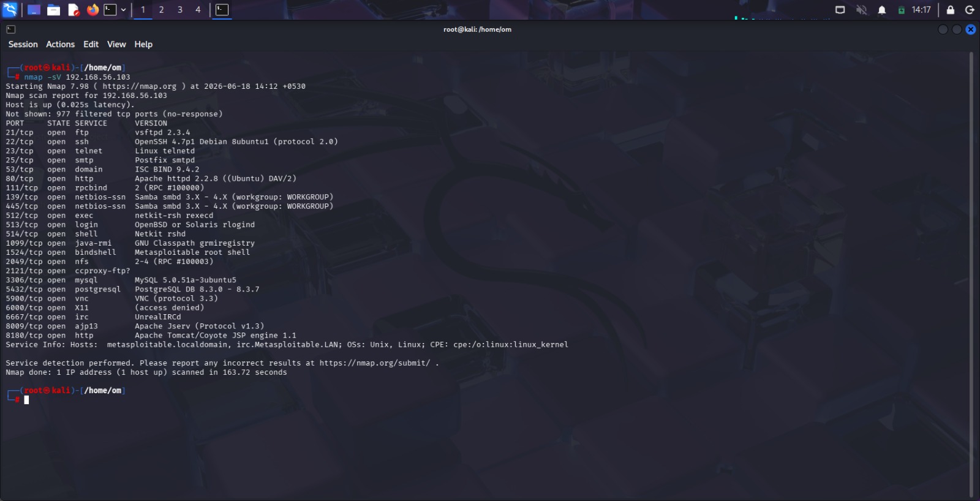Click the GNU Classpath grmiregistry text
This screenshot has height=501, width=980.
pyautogui.click(x=195, y=243)
